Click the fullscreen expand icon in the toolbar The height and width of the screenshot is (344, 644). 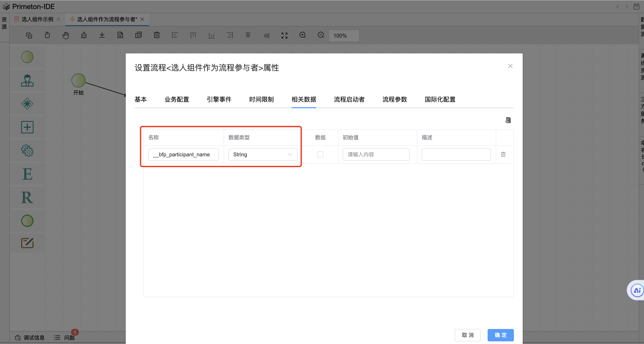click(284, 35)
